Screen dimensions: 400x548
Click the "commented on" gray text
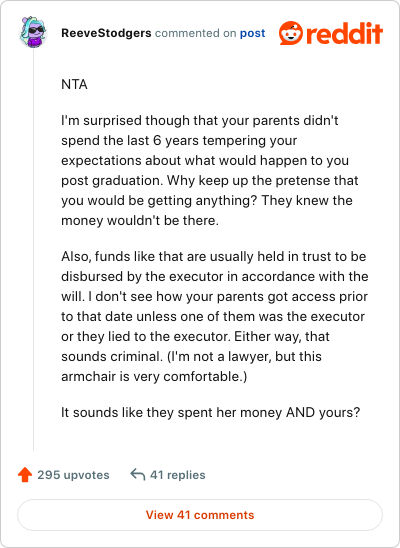(196, 33)
